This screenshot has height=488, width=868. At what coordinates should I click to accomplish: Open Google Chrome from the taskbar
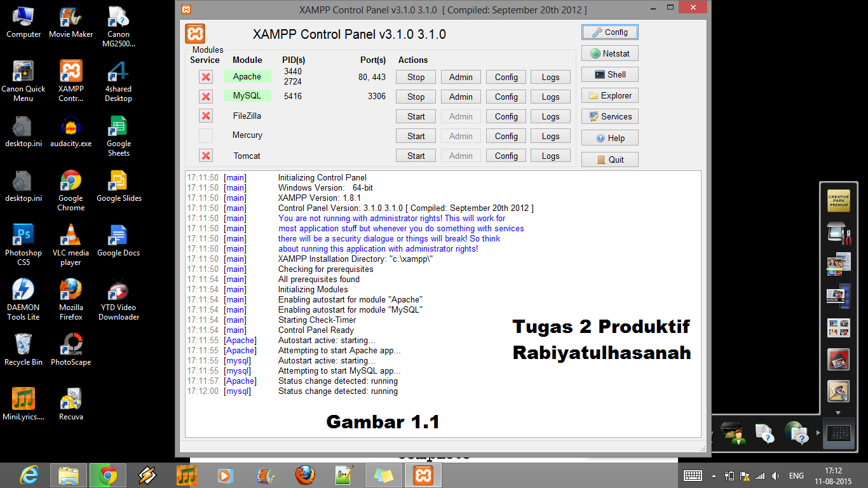pyautogui.click(x=107, y=475)
